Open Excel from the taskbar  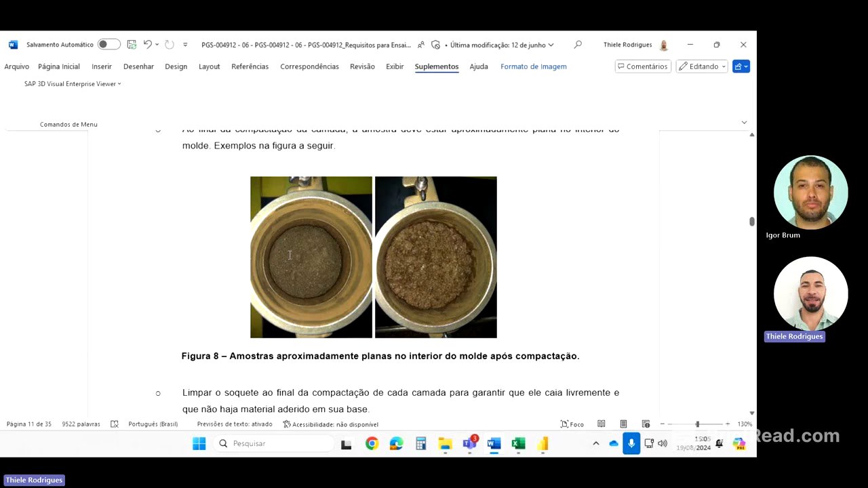point(518,444)
